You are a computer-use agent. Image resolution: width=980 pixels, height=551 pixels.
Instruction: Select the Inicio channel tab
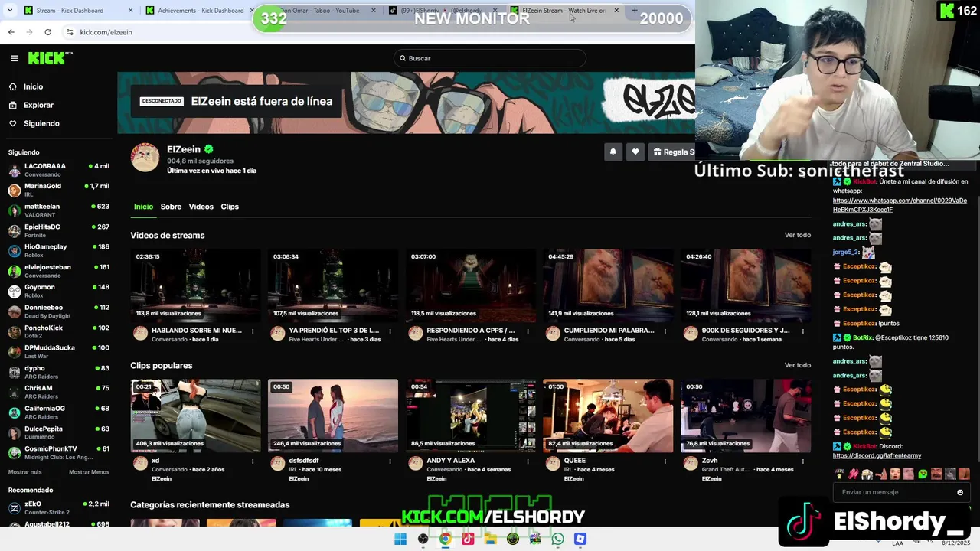pyautogui.click(x=143, y=207)
